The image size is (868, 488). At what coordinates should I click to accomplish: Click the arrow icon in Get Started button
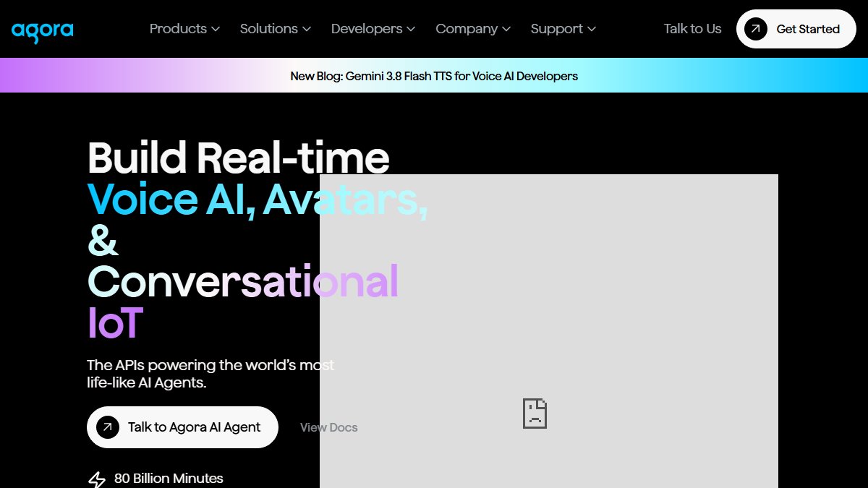756,29
